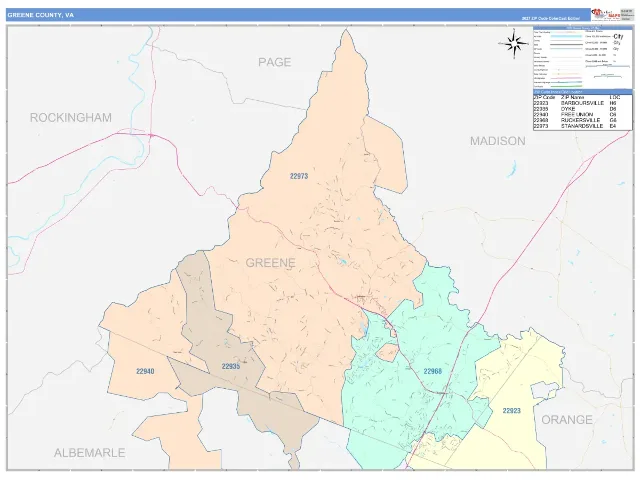Click ZIP code label 22940 on the map
The image size is (640, 480).
tap(145, 371)
